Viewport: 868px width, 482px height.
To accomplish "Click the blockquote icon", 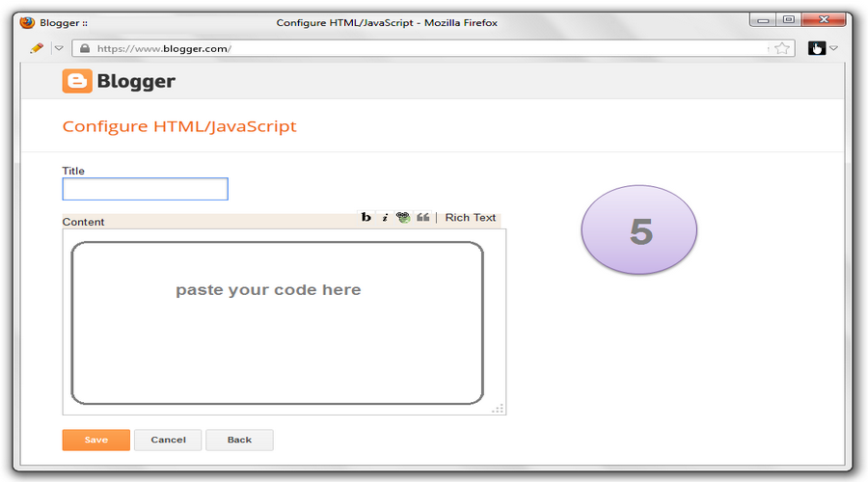I will click(x=423, y=218).
